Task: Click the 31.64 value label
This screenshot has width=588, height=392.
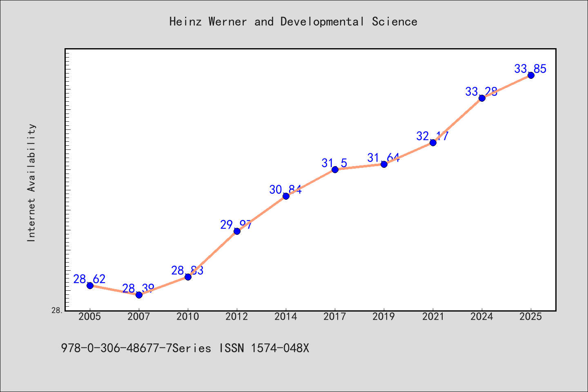Action: tap(383, 158)
